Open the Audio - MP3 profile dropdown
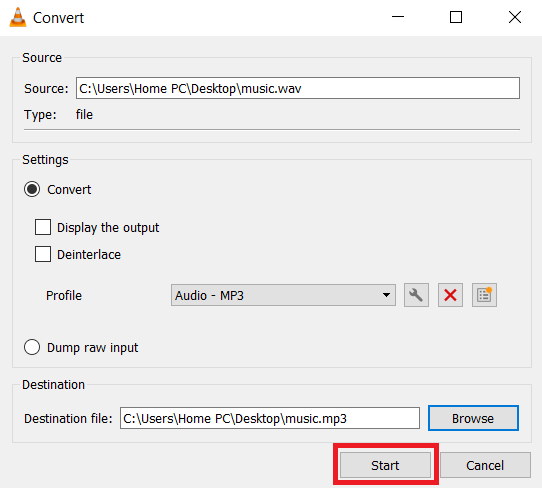Image resolution: width=542 pixels, height=488 pixels. coord(283,295)
